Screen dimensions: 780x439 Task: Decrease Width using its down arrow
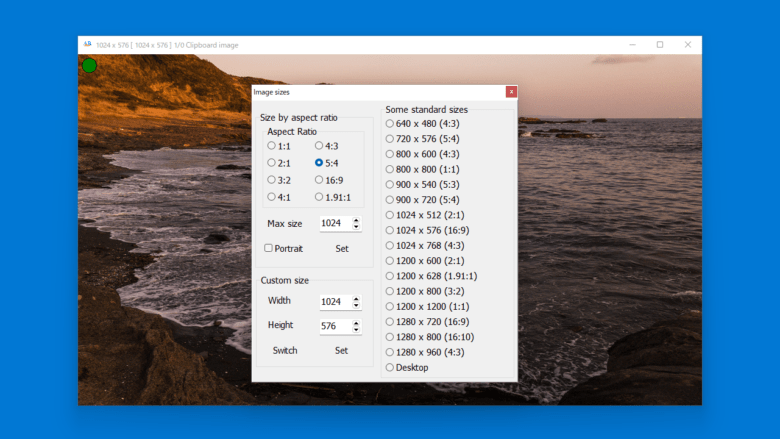[x=356, y=305]
